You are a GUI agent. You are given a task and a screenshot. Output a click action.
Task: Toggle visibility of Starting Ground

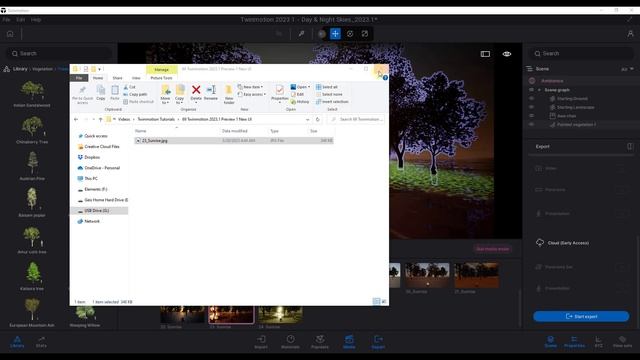point(531,98)
